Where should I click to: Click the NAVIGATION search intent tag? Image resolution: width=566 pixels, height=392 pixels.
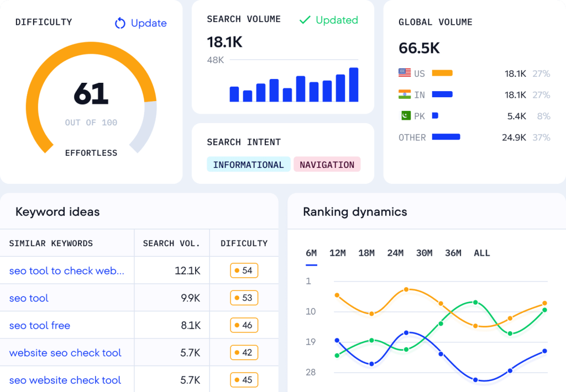point(327,165)
